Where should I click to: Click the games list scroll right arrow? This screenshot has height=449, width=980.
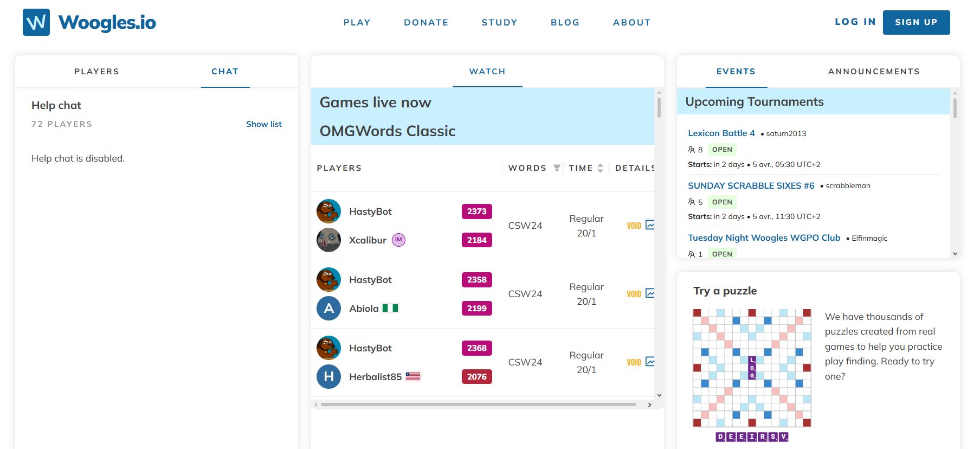[x=650, y=405]
